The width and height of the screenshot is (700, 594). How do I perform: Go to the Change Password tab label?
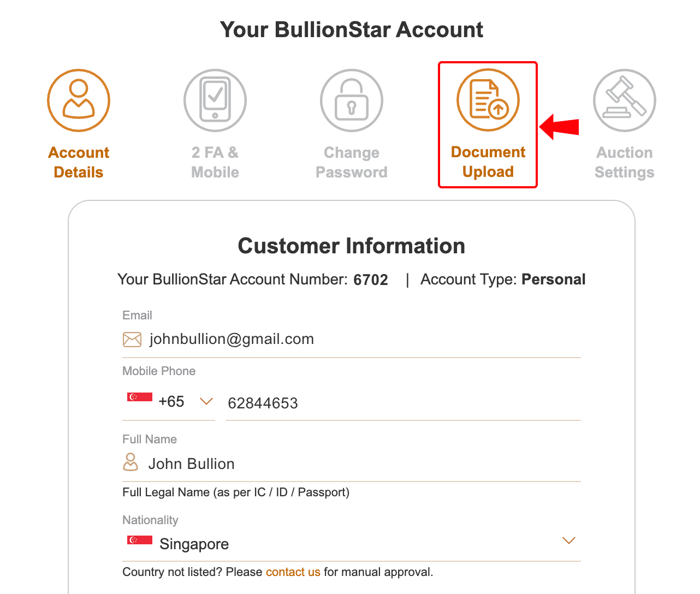click(x=352, y=162)
